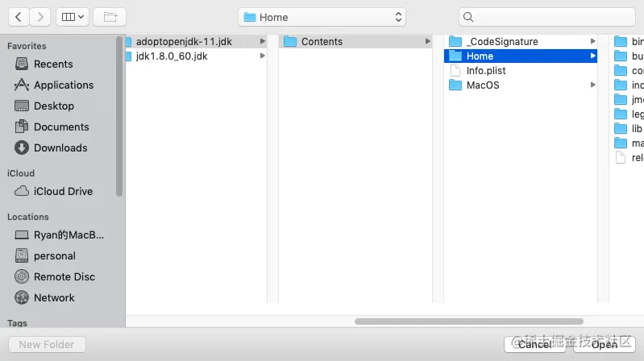Click the Remote Disc icon
Screen dimensions: 644x361
(x=22, y=276)
